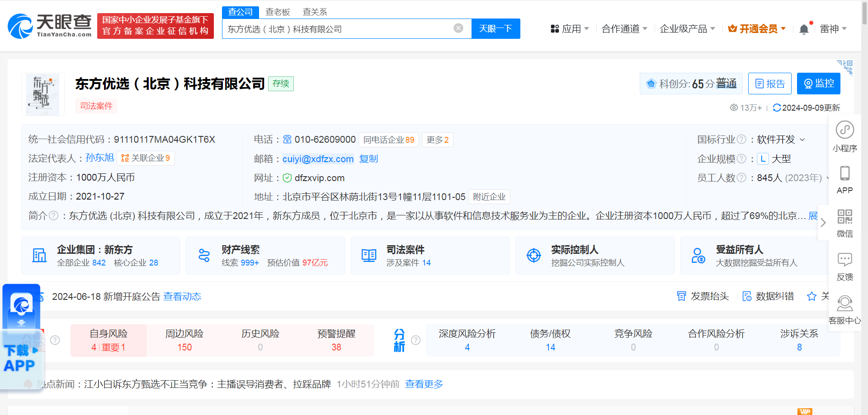The height and width of the screenshot is (415, 868).
Task: Click the TianYanCha logo
Action: point(50,26)
